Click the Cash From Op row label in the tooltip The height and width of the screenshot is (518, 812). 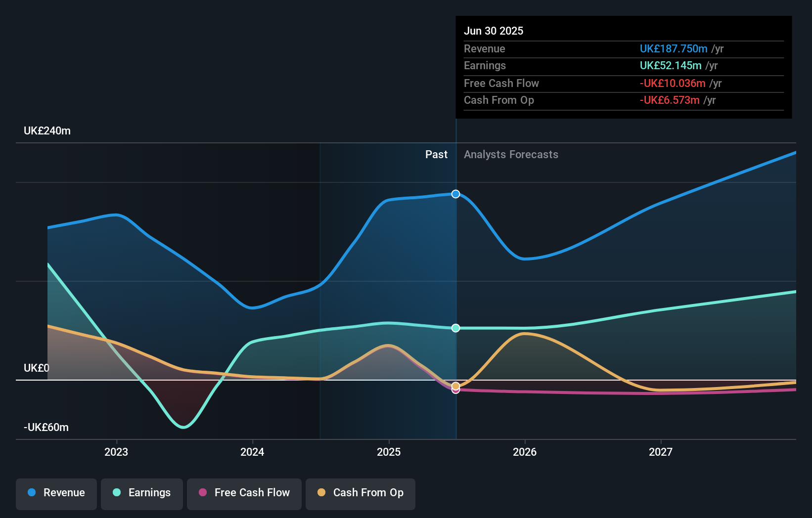click(499, 100)
